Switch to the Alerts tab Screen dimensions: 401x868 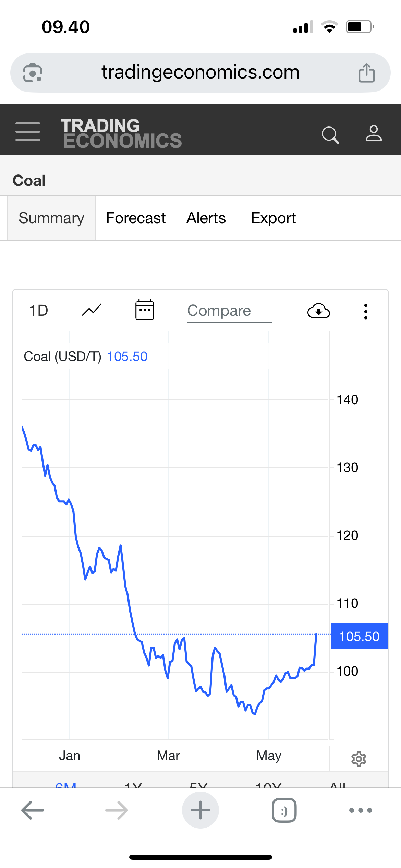point(206,218)
